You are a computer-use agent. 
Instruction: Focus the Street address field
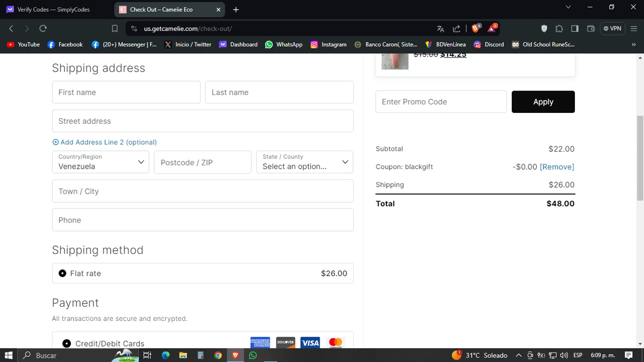[203, 121]
